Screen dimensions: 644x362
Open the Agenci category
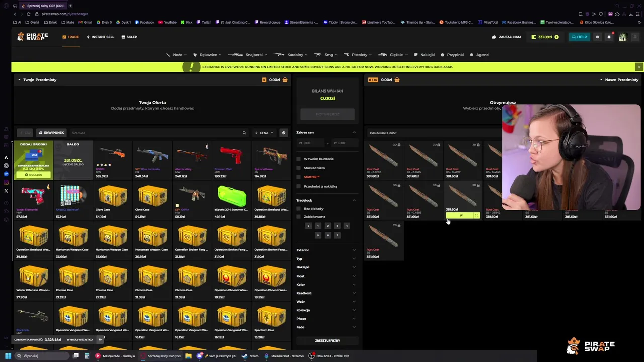tap(479, 55)
